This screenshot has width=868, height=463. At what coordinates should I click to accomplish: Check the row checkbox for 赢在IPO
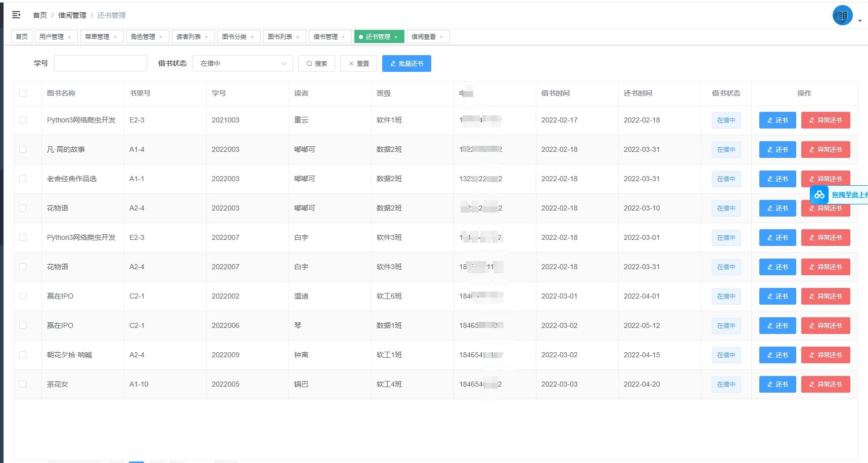[x=22, y=296]
